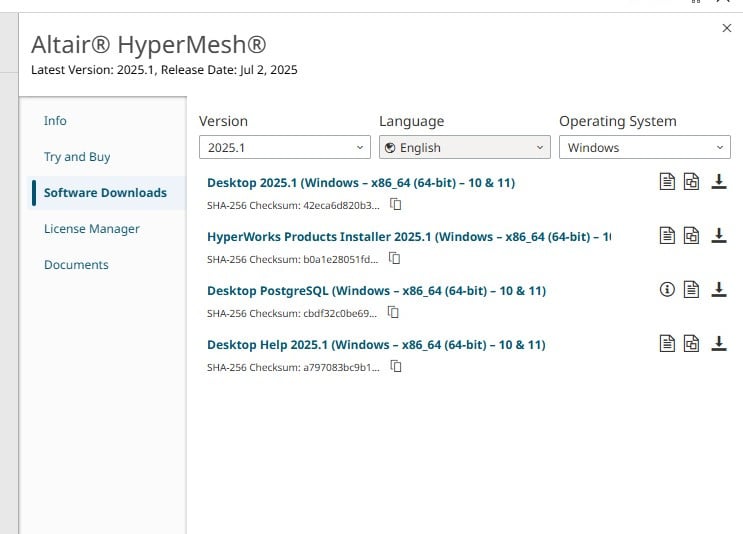This screenshot has width=743, height=534.
Task: Copy checksum for Desktop PostgreSQL
Action: coord(393,312)
